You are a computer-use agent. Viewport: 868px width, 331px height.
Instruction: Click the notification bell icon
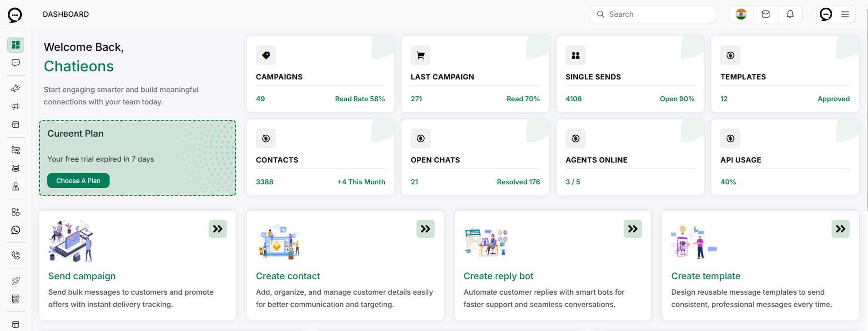click(790, 14)
